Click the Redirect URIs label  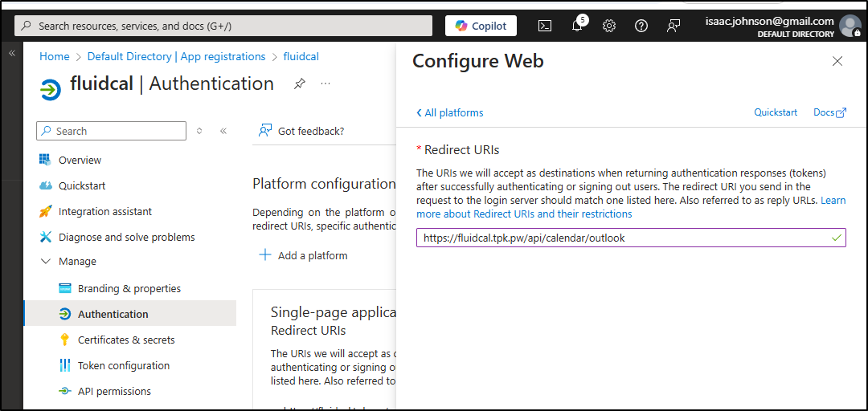click(461, 150)
